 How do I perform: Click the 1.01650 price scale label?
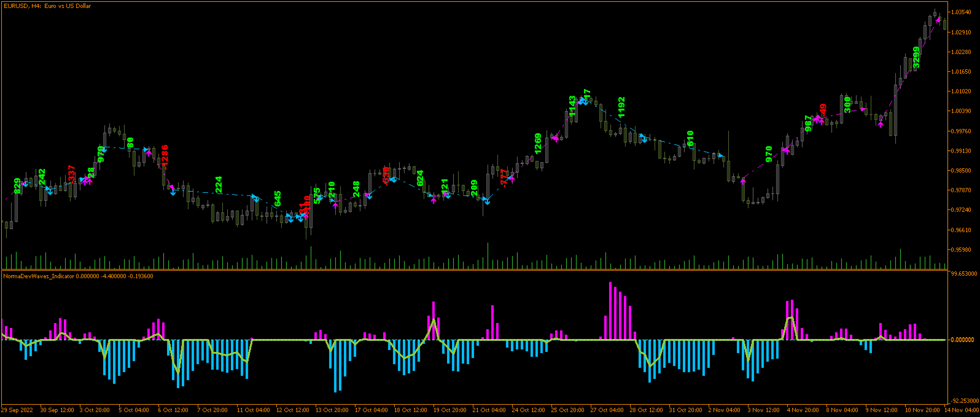[x=962, y=71]
